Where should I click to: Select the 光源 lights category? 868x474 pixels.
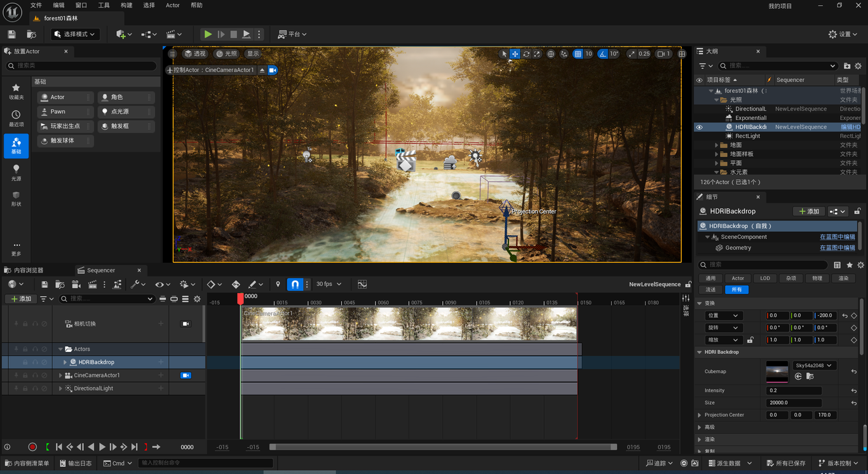(x=16, y=172)
